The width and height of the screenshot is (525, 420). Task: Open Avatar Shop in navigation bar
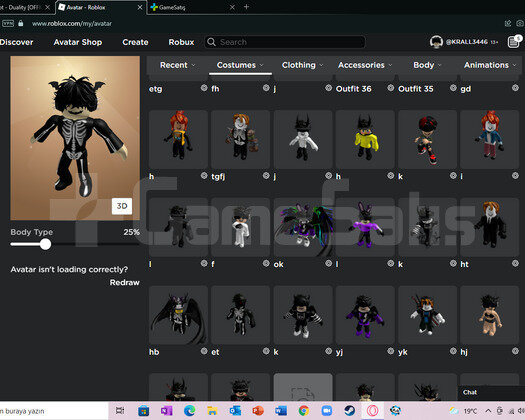78,42
